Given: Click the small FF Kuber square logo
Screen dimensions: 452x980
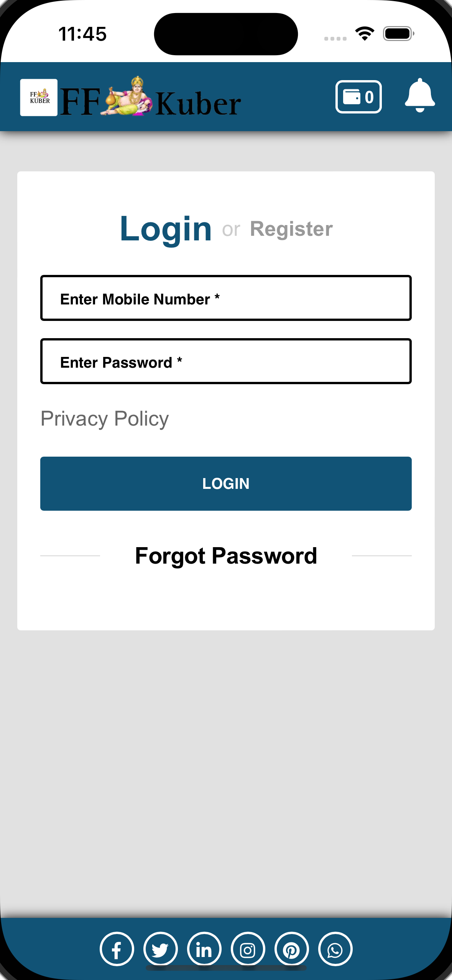Looking at the screenshot, I should [x=39, y=97].
